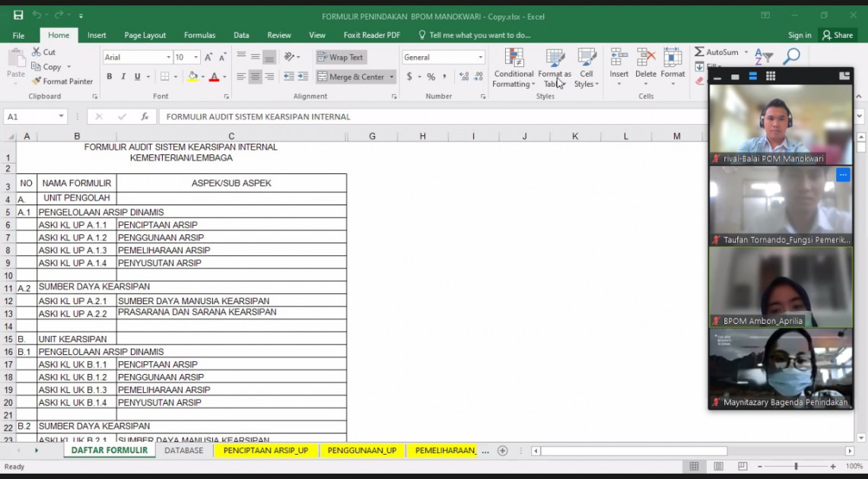This screenshot has width=868, height=479.
Task: Switch to the DATABASE sheet tab
Action: tap(184, 451)
